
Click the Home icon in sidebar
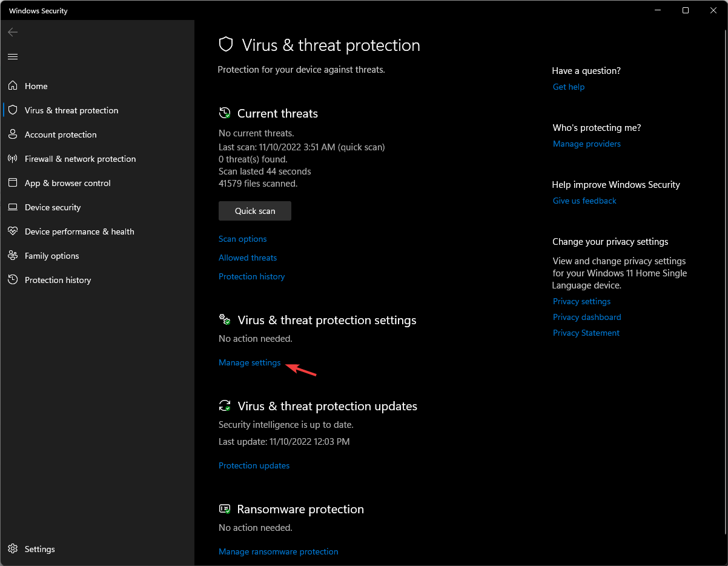[13, 86]
